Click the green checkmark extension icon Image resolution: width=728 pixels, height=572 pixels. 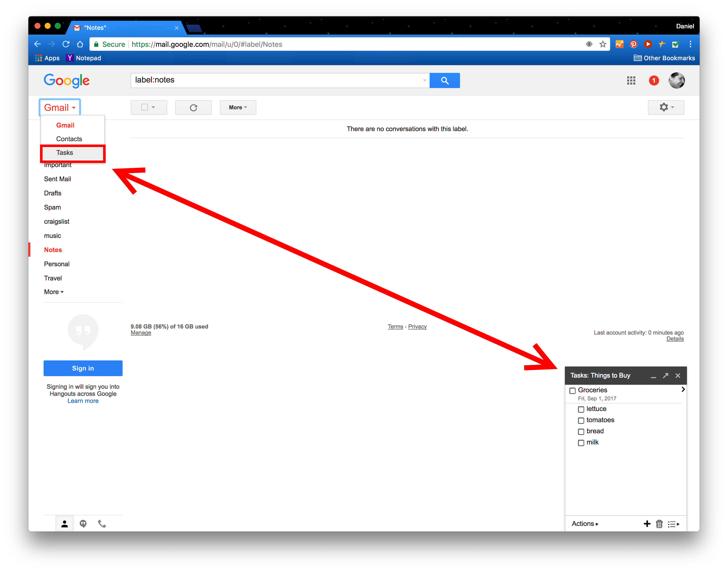pos(676,44)
